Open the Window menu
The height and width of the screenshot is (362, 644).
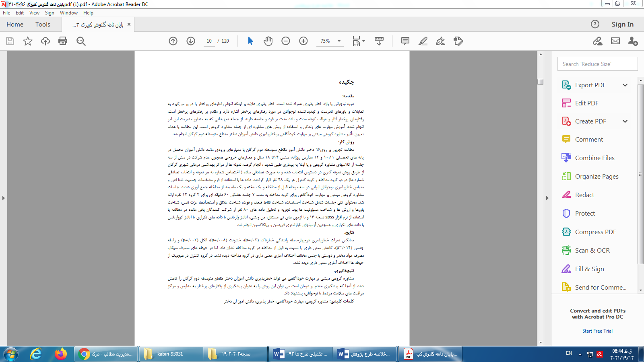click(x=69, y=13)
